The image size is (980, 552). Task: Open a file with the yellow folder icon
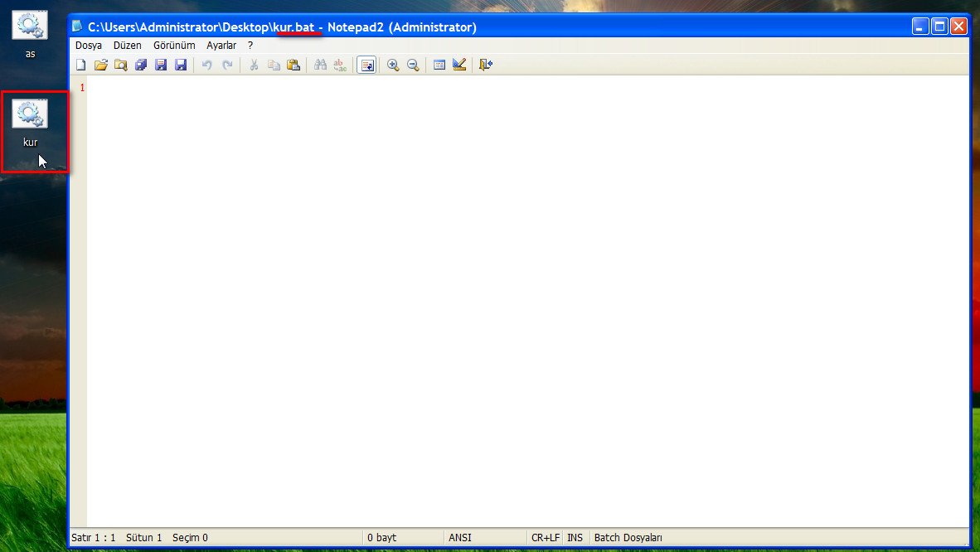[x=100, y=65]
